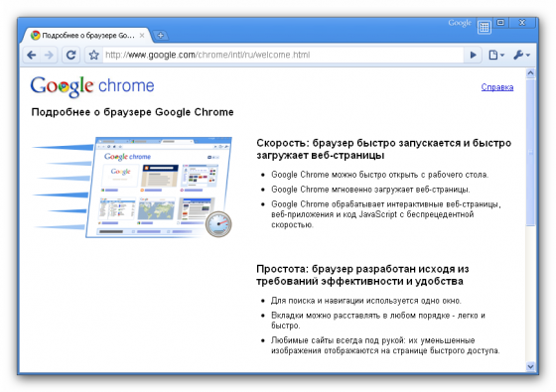
Task: Click the scrollbar up arrow
Action: click(x=530, y=73)
